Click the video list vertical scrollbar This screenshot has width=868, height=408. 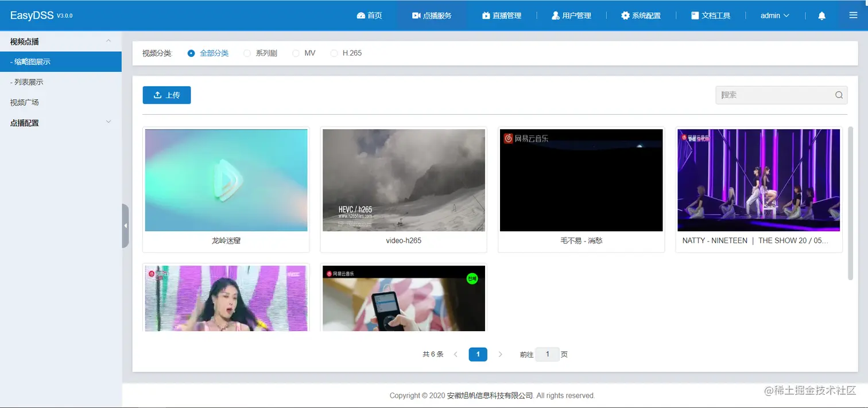pyautogui.click(x=851, y=203)
